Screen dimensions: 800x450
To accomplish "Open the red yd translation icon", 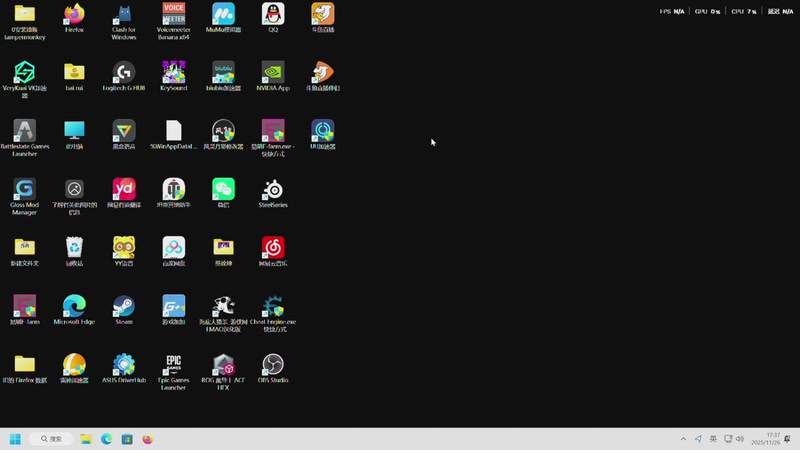I will pyautogui.click(x=124, y=193).
